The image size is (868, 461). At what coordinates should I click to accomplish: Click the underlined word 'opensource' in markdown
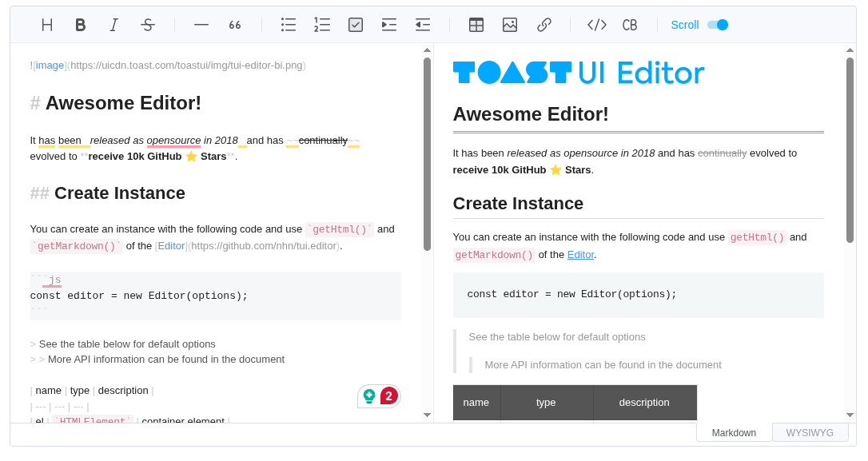point(173,141)
